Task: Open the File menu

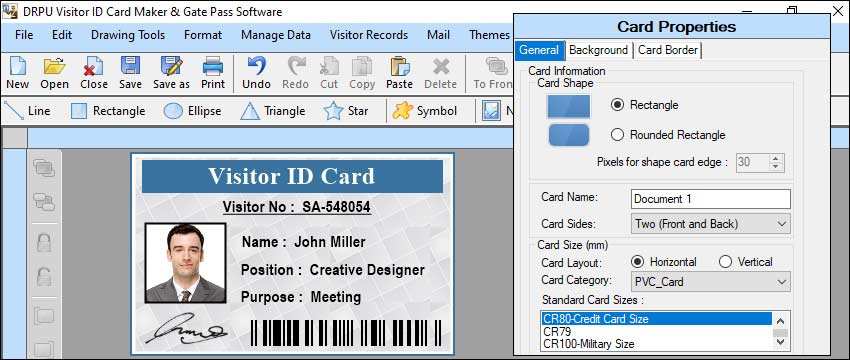Action: 24,35
